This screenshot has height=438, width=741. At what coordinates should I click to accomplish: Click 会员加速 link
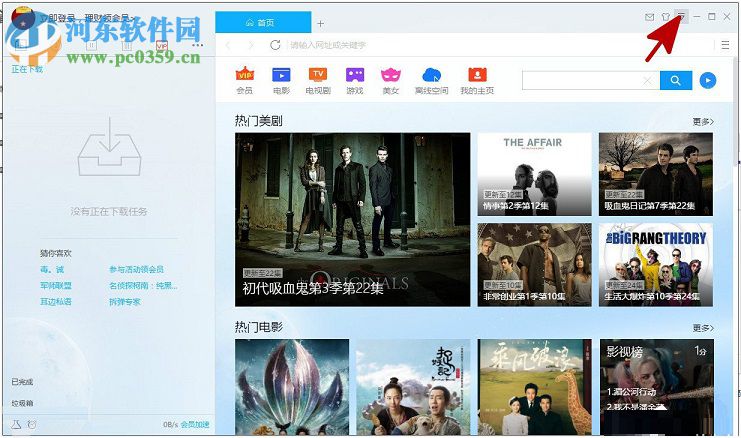pyautogui.click(x=195, y=424)
